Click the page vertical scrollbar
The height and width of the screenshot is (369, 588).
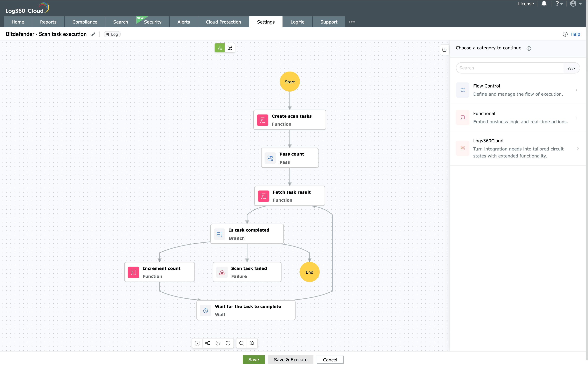pos(587,181)
